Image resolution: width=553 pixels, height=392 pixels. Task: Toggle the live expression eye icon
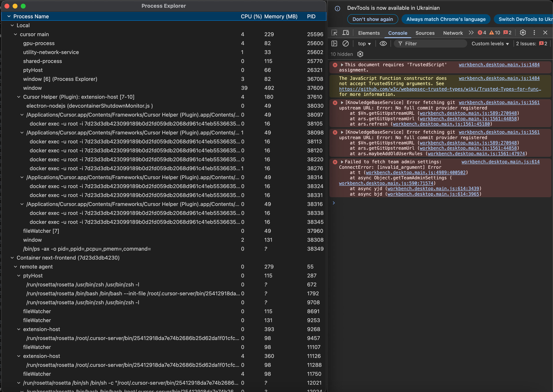point(383,43)
